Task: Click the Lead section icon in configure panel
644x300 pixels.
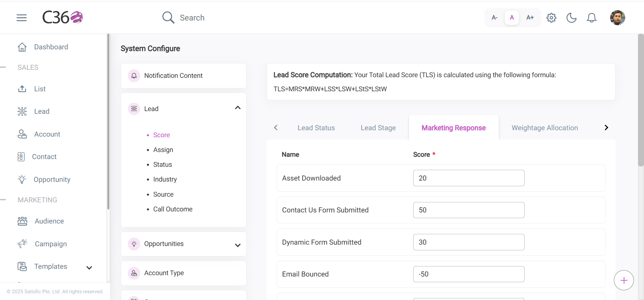Action: [x=134, y=109]
